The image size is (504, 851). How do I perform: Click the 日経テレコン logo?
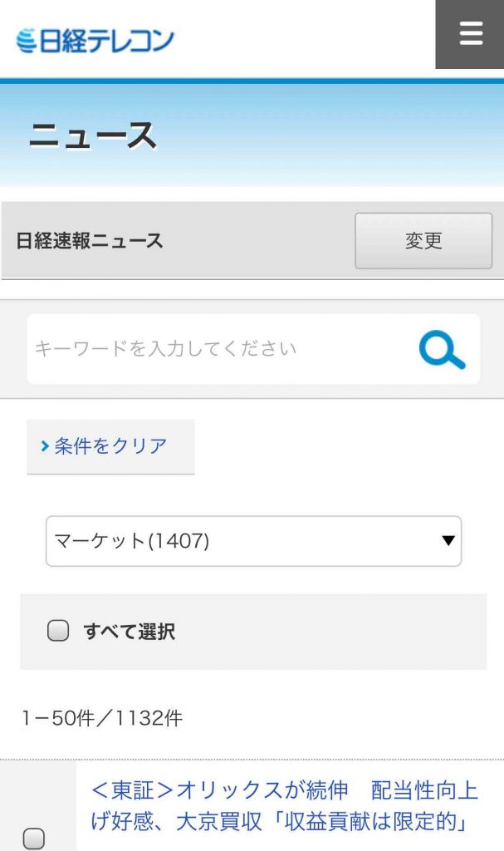(x=95, y=40)
